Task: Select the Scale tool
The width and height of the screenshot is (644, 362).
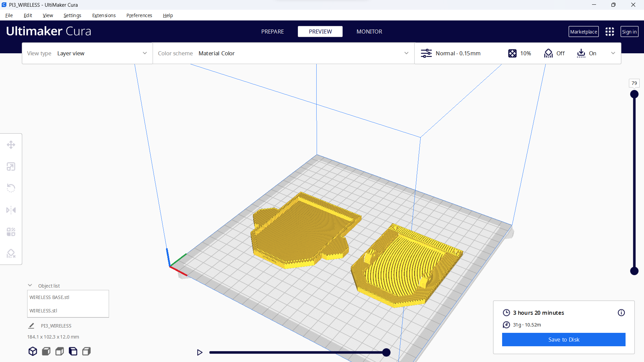Action: [x=11, y=166]
